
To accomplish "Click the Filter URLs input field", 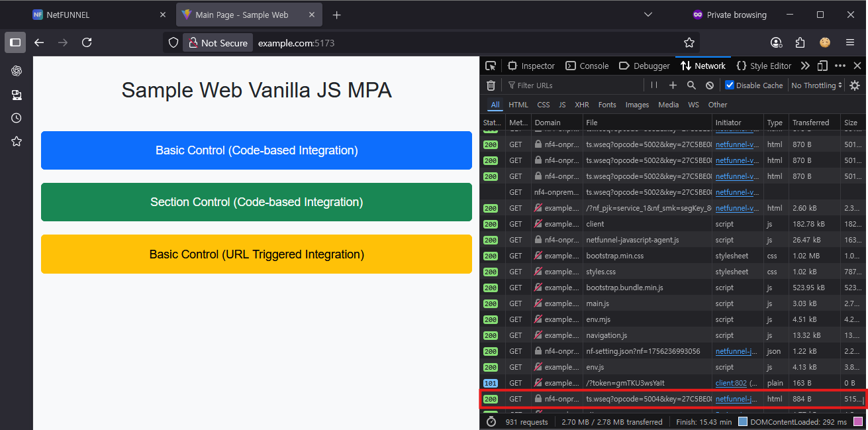I will tap(573, 85).
